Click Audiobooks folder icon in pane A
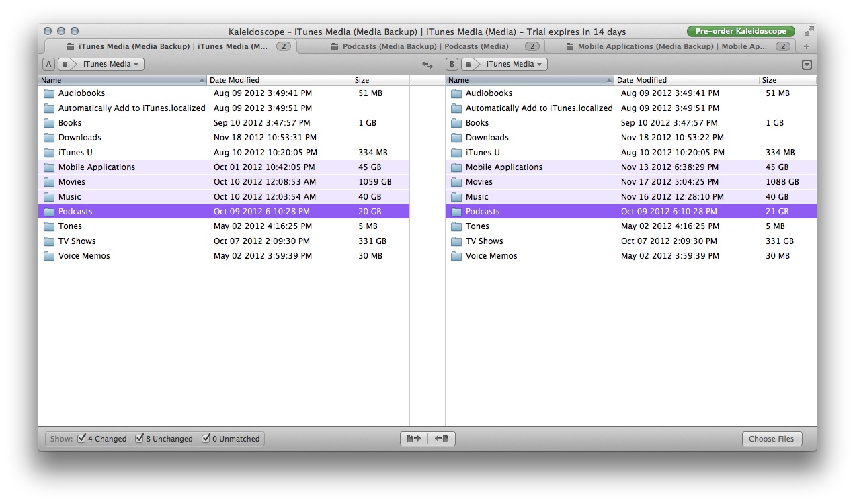Image resolution: width=855 pixels, height=504 pixels. point(49,93)
